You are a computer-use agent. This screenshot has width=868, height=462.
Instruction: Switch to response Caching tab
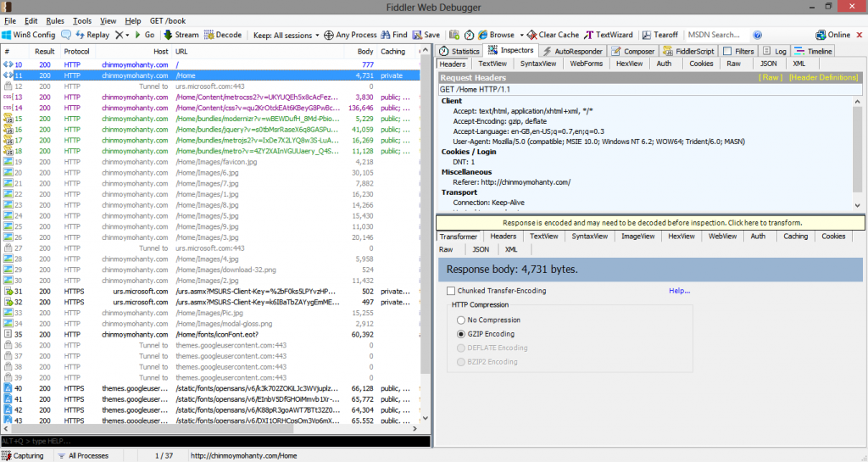pos(795,237)
